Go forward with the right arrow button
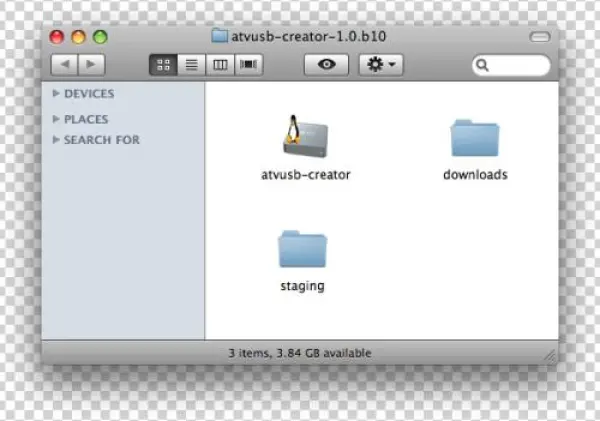Viewport: 600px width, 421px height. coord(91,64)
